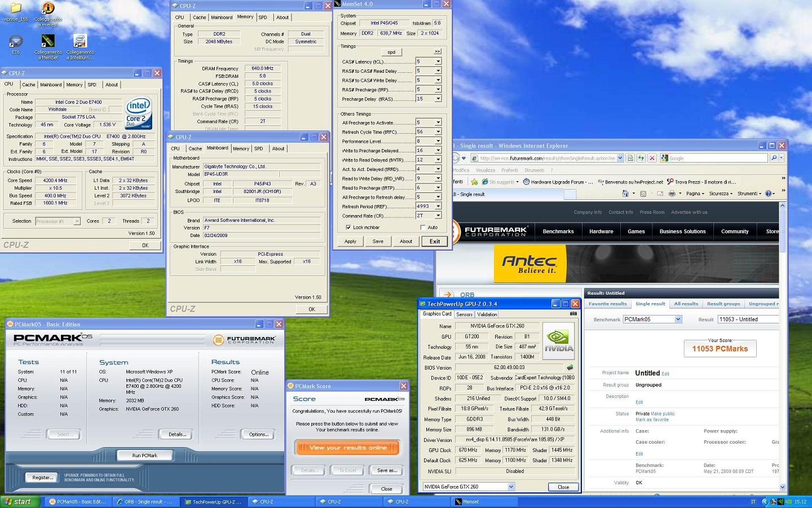Open CAS# Latency (tCL) dropdown in MemSet
Screen dimensions: 812x508
438,62
